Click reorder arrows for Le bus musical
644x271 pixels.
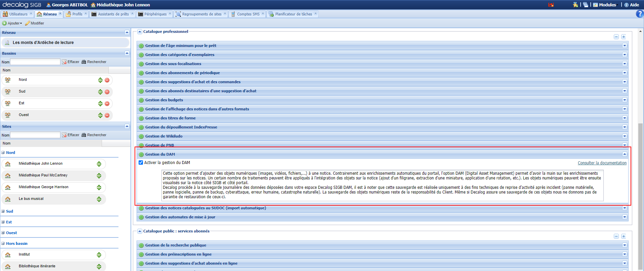point(99,199)
